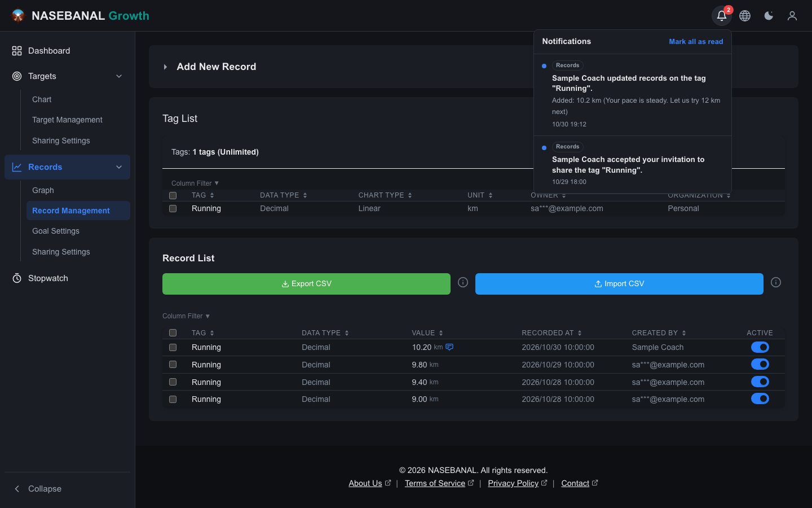The height and width of the screenshot is (508, 812).
Task: Expand the Add New Record section
Action: [x=165, y=67]
